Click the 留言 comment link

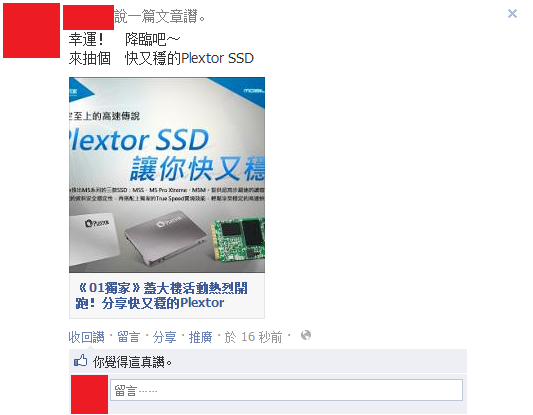click(128, 337)
